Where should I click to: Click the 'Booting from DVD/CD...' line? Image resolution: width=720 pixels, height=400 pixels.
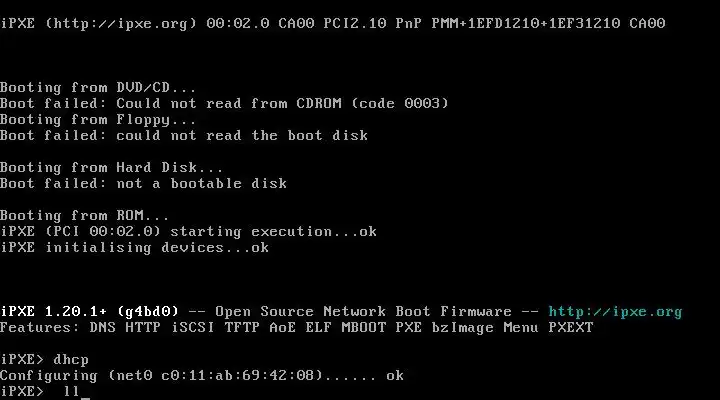(98, 87)
